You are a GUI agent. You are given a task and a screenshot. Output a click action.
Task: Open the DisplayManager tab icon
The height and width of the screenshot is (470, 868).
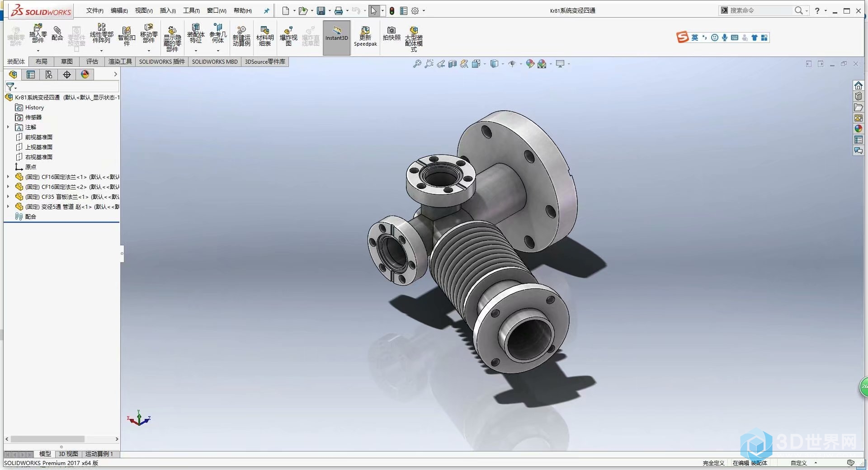(85, 75)
